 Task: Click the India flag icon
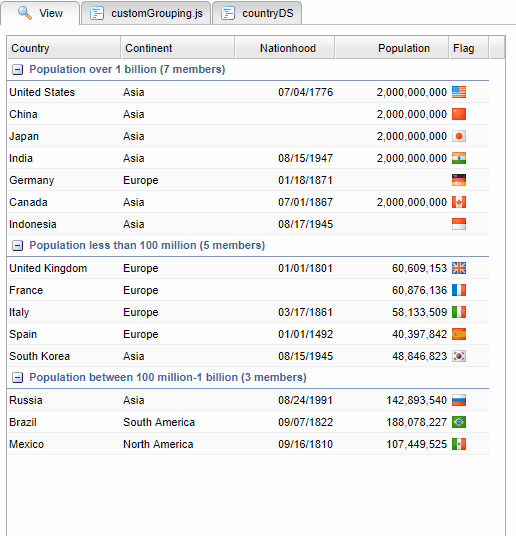(459, 158)
